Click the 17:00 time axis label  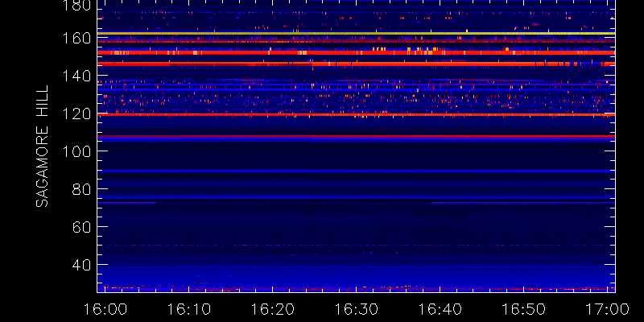tap(608, 309)
